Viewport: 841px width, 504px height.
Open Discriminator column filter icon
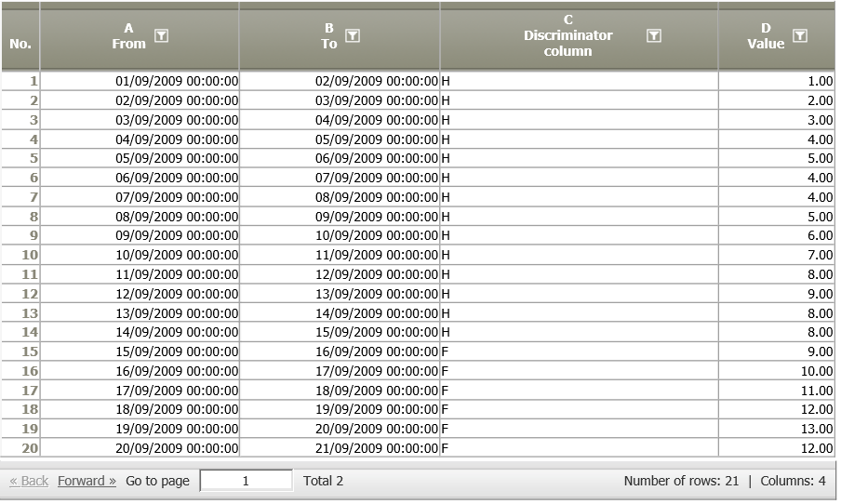(x=653, y=36)
